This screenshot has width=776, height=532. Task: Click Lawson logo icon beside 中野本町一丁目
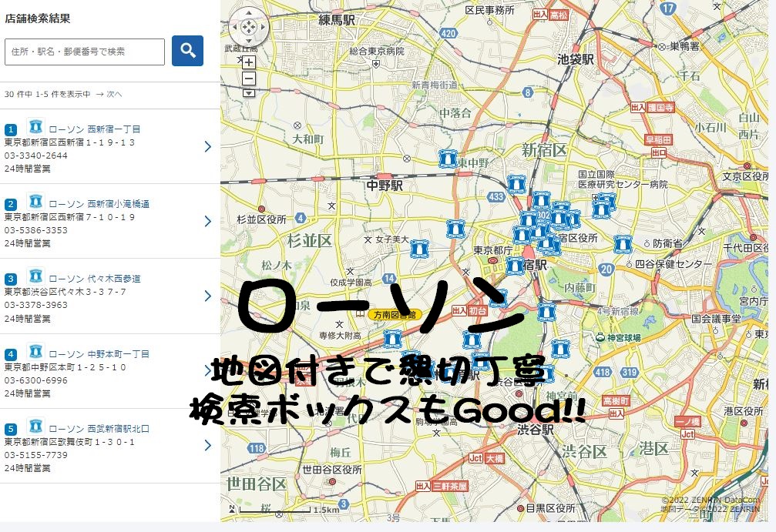coord(35,352)
